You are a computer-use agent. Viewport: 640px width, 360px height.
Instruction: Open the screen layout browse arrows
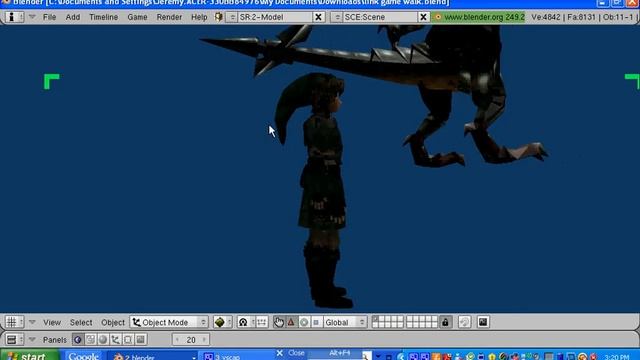point(231,17)
